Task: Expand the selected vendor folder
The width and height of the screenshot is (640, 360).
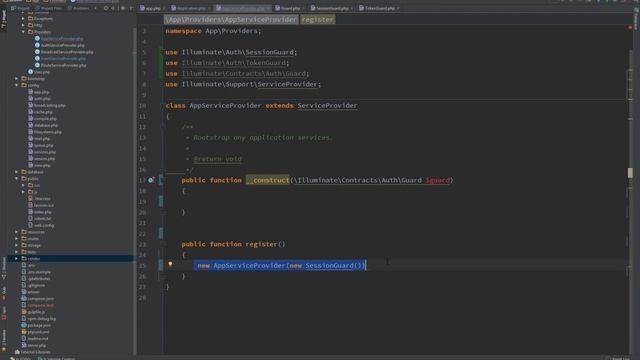Action: [17, 259]
